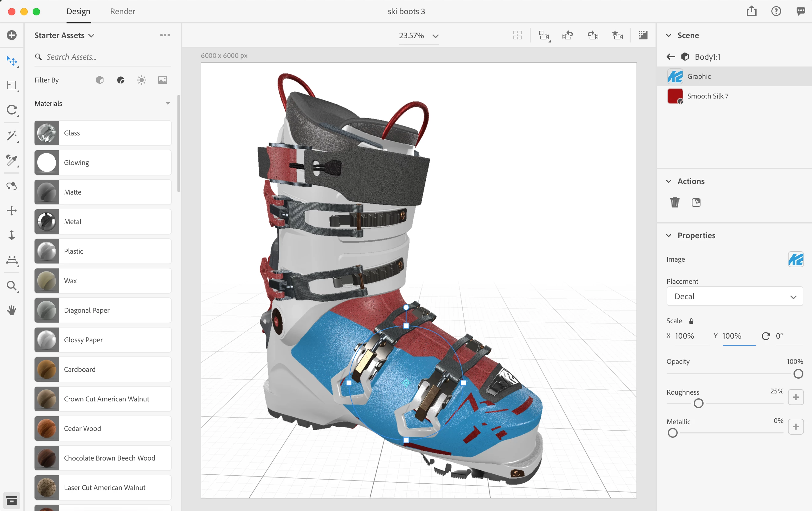Click the Opacity slider handle
Screen dimensions: 812x511
[798, 373]
